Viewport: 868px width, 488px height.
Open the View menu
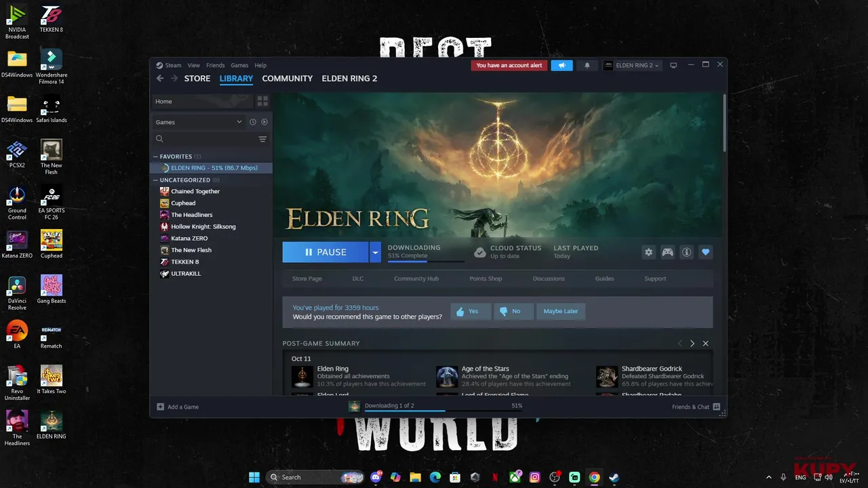pyautogui.click(x=194, y=66)
